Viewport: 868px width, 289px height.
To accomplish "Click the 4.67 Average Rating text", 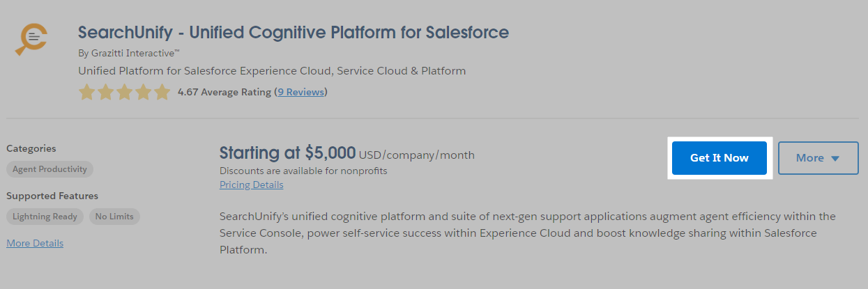I will tap(224, 92).
